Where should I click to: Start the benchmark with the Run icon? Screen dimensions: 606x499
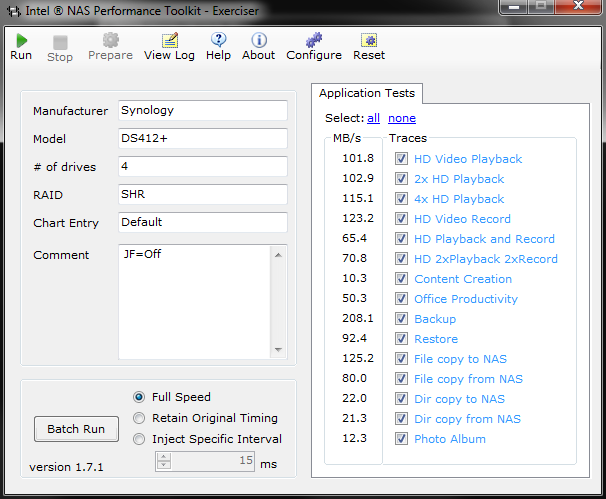[x=21, y=41]
